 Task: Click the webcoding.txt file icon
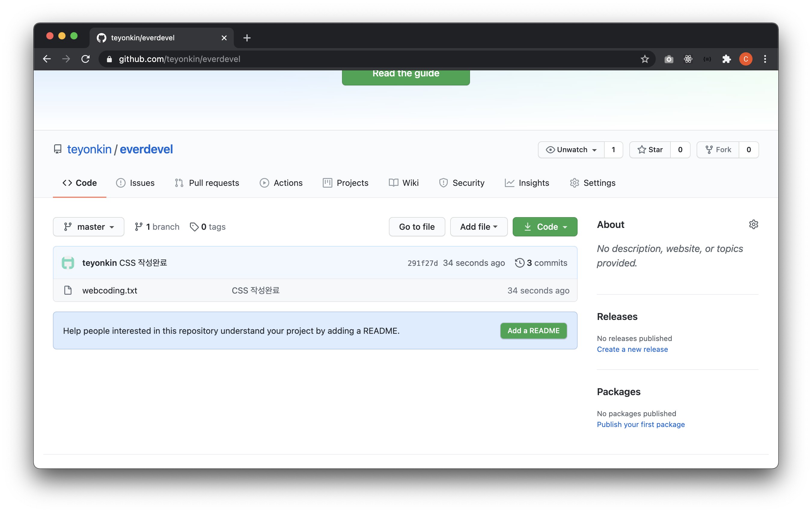click(68, 290)
